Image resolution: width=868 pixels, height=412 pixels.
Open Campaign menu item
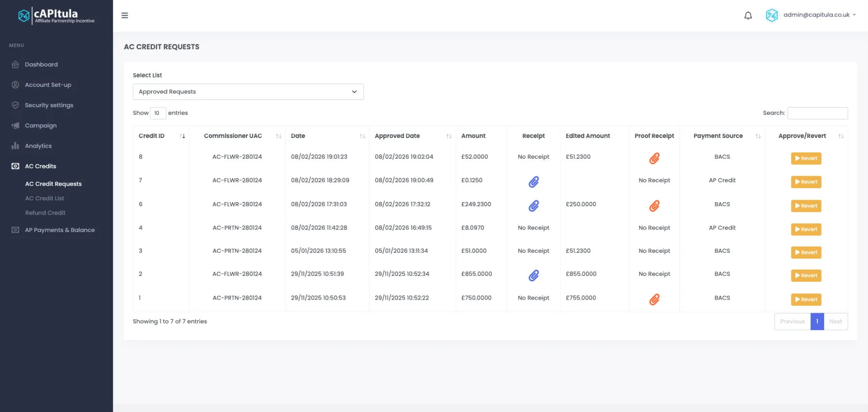click(x=41, y=125)
